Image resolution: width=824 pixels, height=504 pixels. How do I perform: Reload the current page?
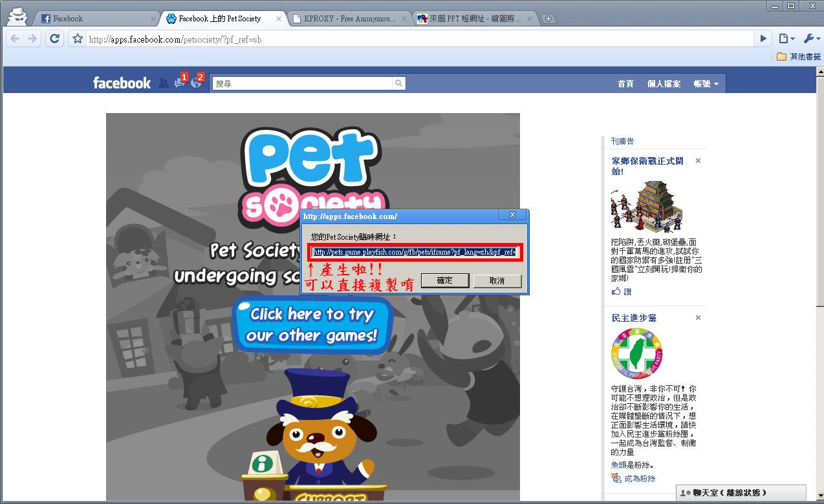[55, 39]
